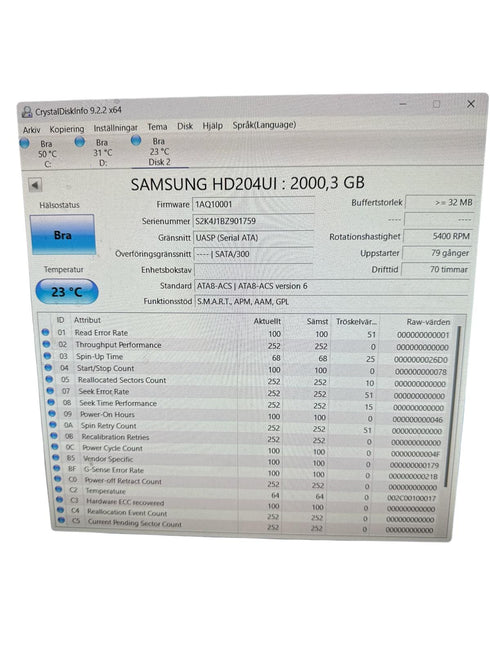The width and height of the screenshot is (490, 653).
Task: Click status dot for Recalibration Retries
Action: tap(53, 435)
